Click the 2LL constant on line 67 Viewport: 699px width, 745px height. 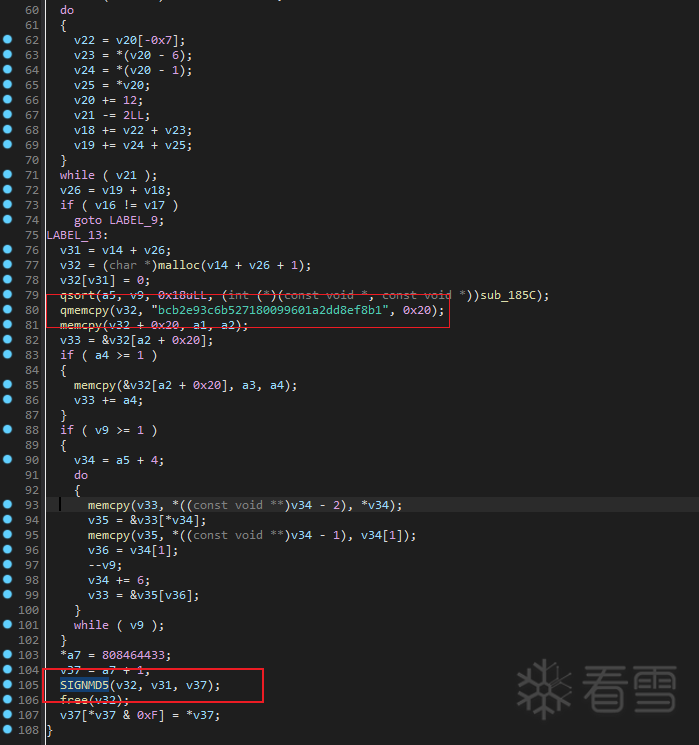133,115
